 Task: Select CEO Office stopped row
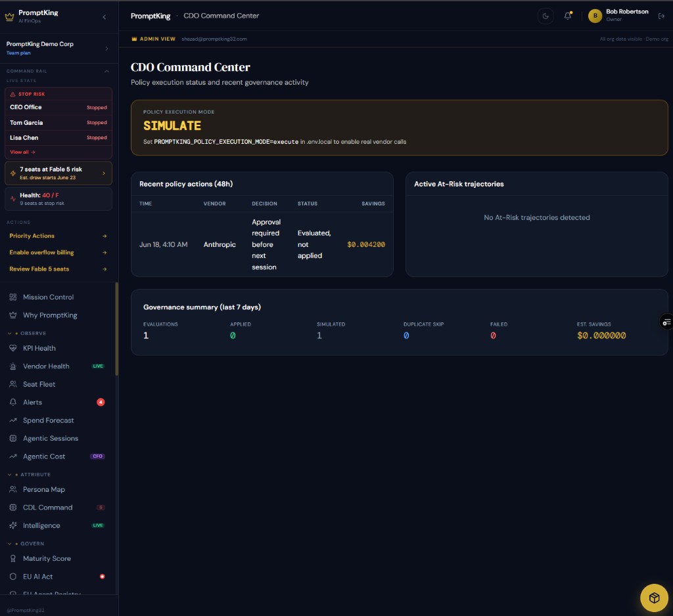point(58,107)
